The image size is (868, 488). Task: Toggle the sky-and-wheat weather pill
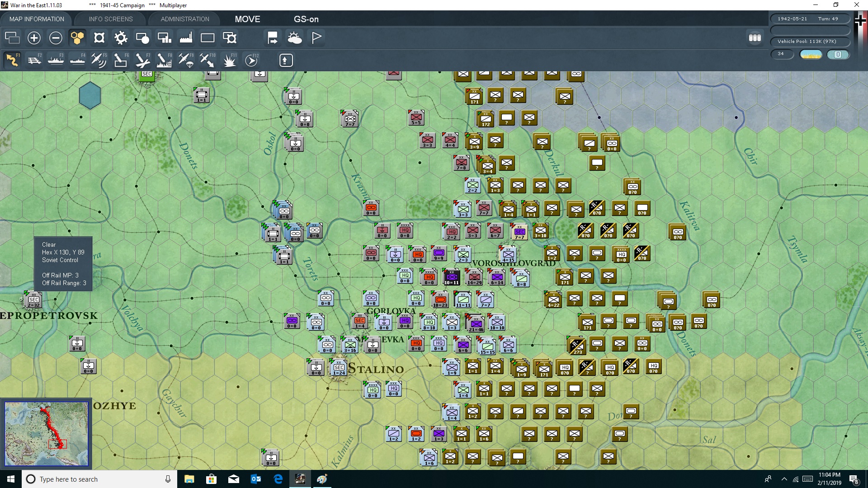(x=811, y=54)
